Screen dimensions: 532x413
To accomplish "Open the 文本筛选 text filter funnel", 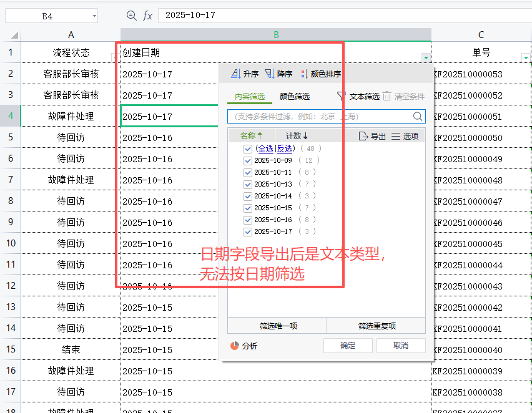I will pos(358,96).
